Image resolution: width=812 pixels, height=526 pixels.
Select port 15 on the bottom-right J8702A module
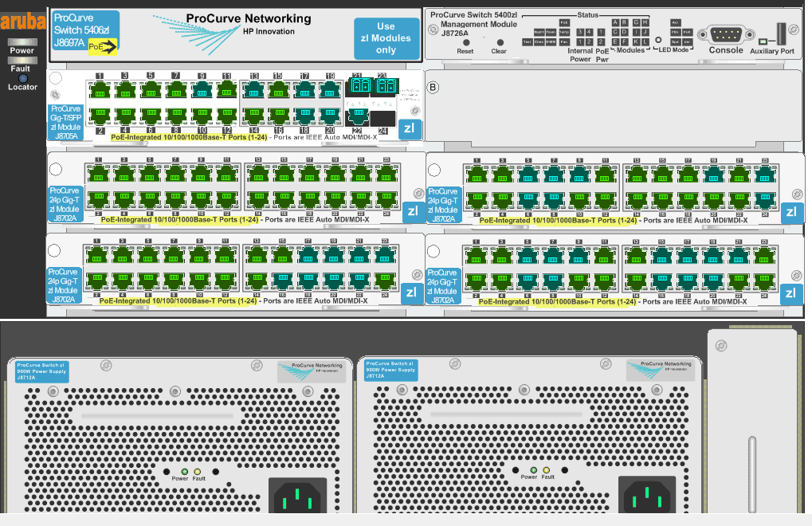661,255
